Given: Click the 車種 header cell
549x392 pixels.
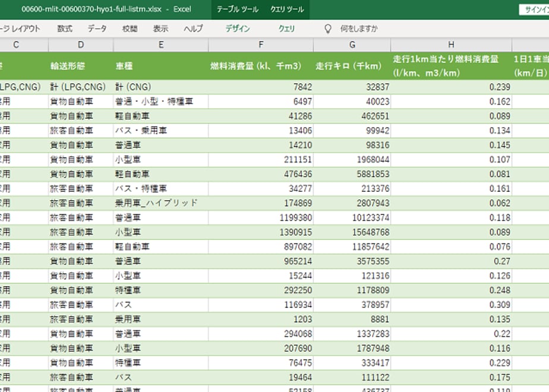Looking at the screenshot, I should (x=160, y=66).
